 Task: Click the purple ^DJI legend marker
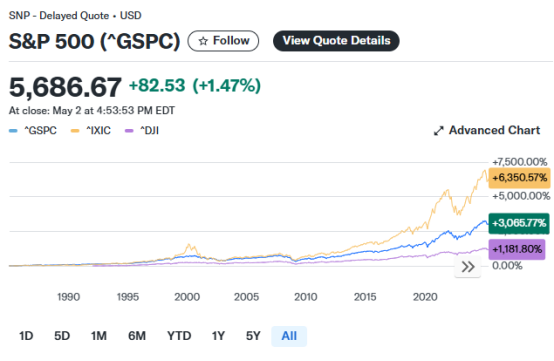point(129,131)
